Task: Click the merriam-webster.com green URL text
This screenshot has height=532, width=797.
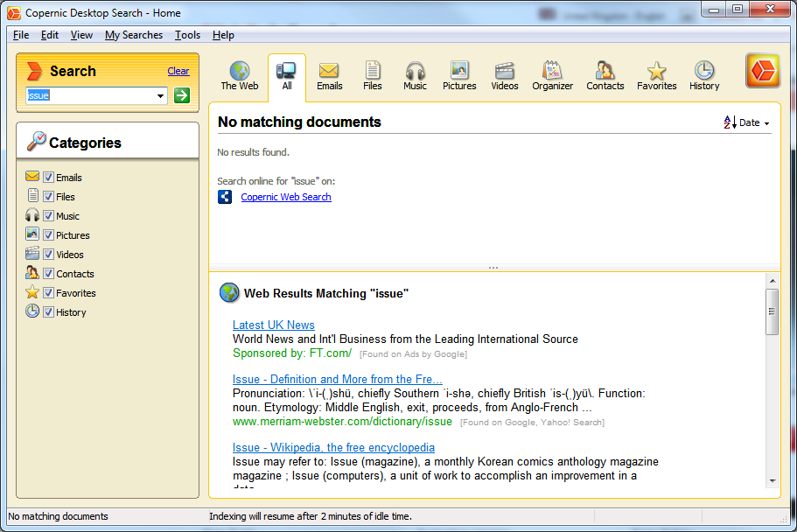Action: pos(342,422)
